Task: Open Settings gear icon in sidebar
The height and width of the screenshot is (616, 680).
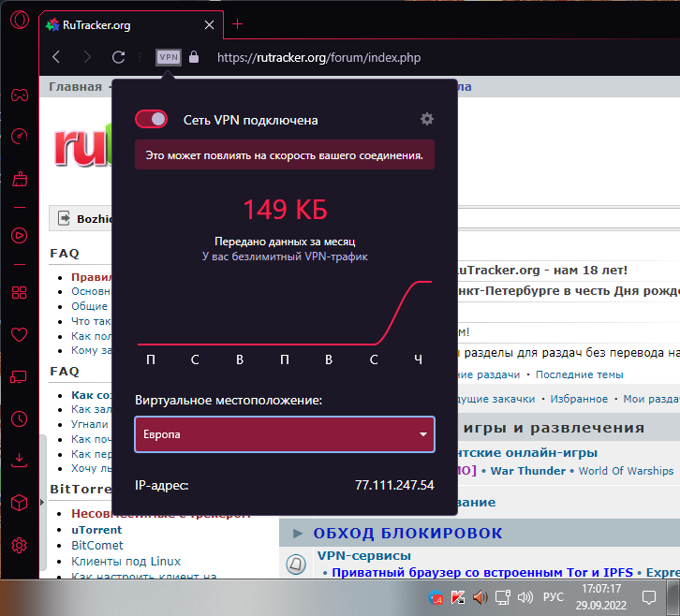Action: (x=19, y=545)
